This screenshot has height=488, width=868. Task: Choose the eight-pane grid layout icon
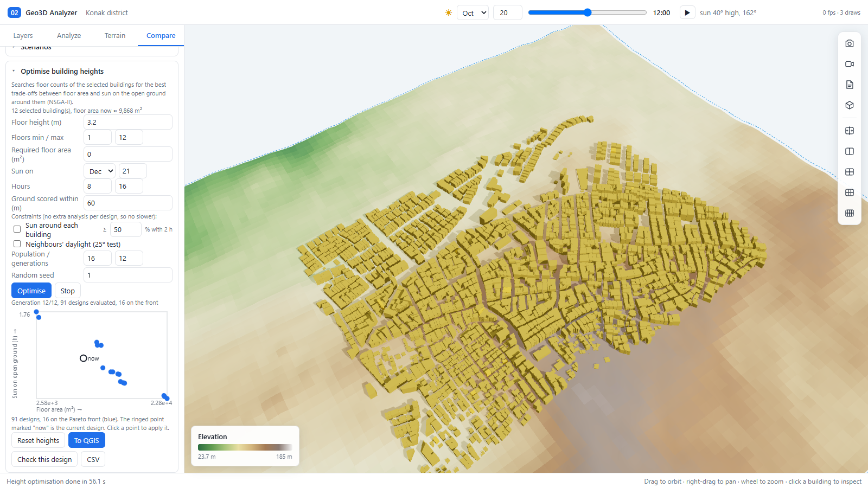(850, 213)
